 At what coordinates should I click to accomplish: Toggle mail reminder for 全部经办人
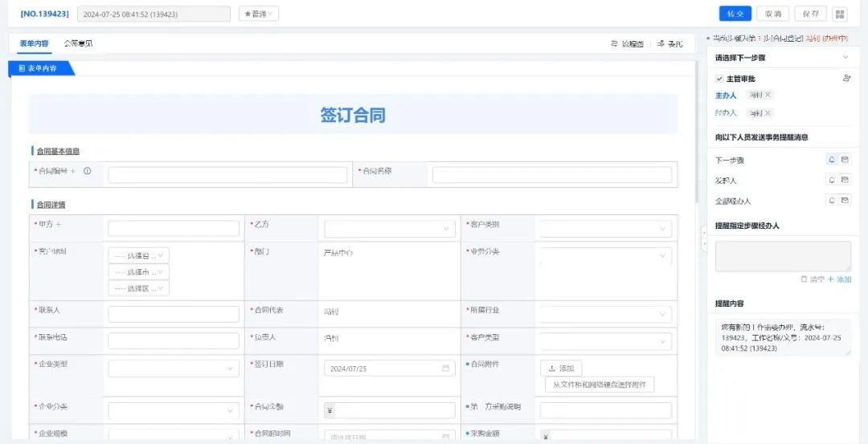pyautogui.click(x=845, y=200)
